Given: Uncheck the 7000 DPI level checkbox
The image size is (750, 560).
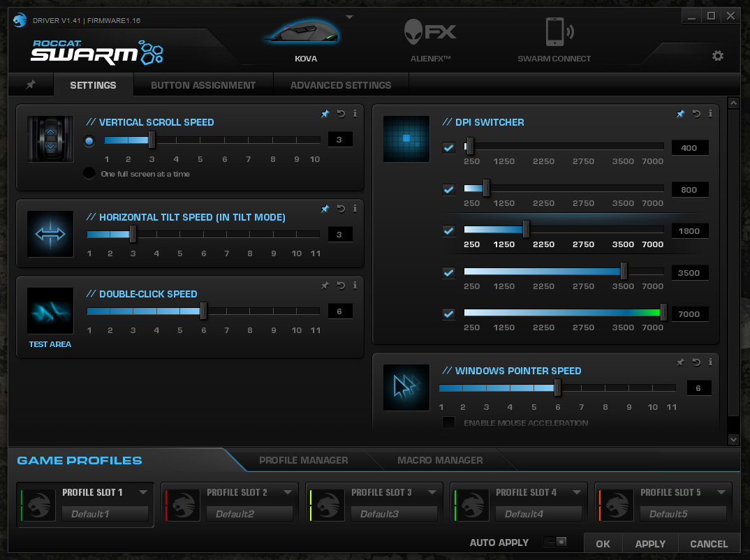Looking at the screenshot, I should [x=448, y=314].
